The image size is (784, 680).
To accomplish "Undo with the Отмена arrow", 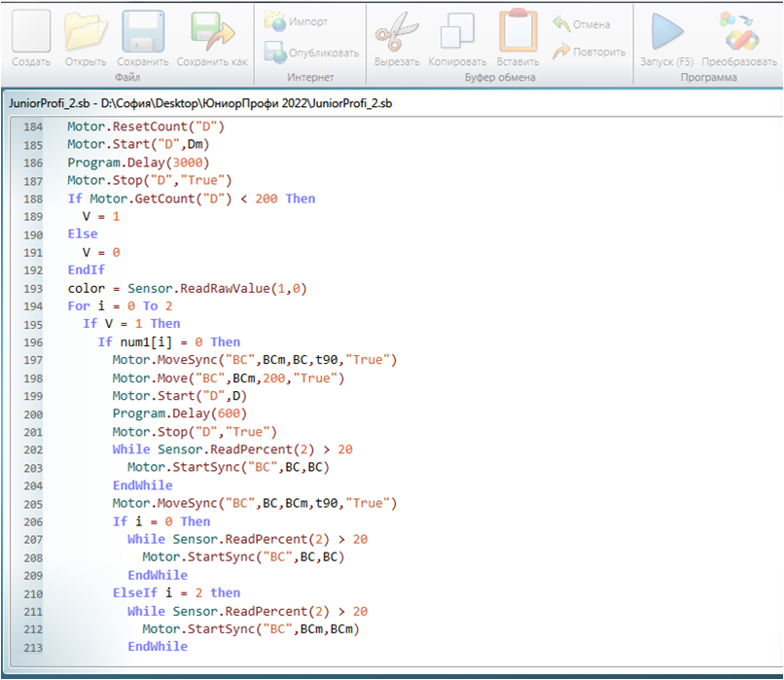I will pyautogui.click(x=561, y=23).
